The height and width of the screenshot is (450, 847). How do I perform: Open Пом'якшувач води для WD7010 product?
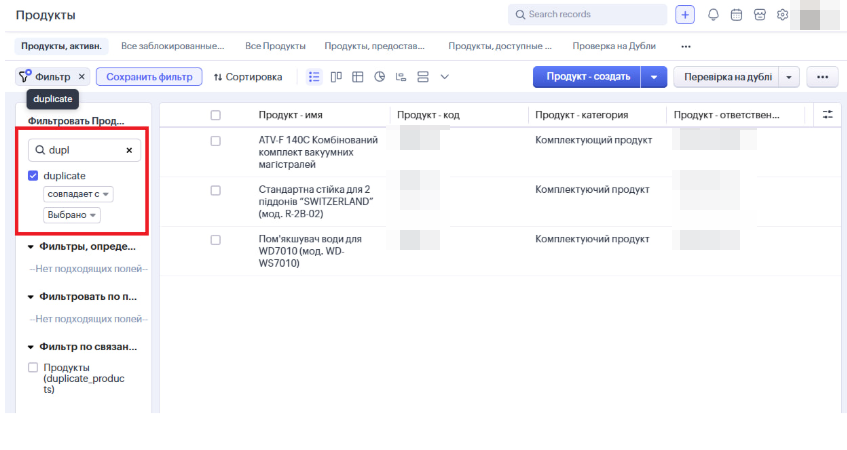click(x=310, y=251)
